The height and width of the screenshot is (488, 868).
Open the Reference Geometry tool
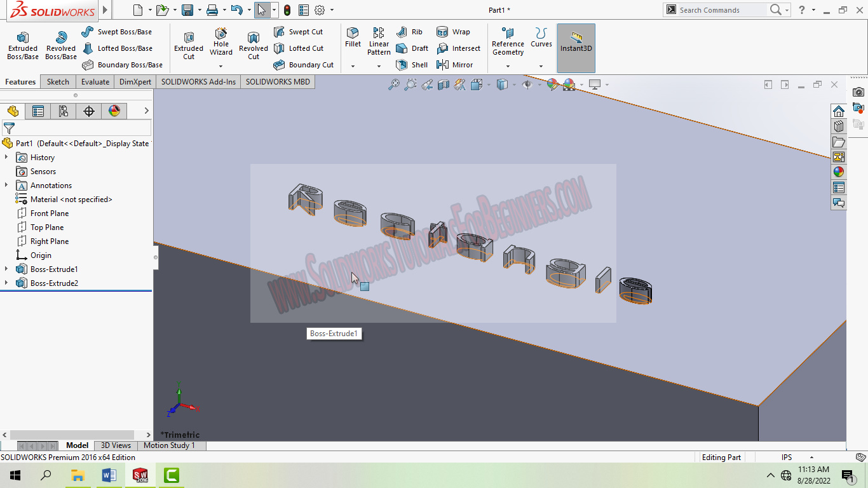tap(508, 44)
